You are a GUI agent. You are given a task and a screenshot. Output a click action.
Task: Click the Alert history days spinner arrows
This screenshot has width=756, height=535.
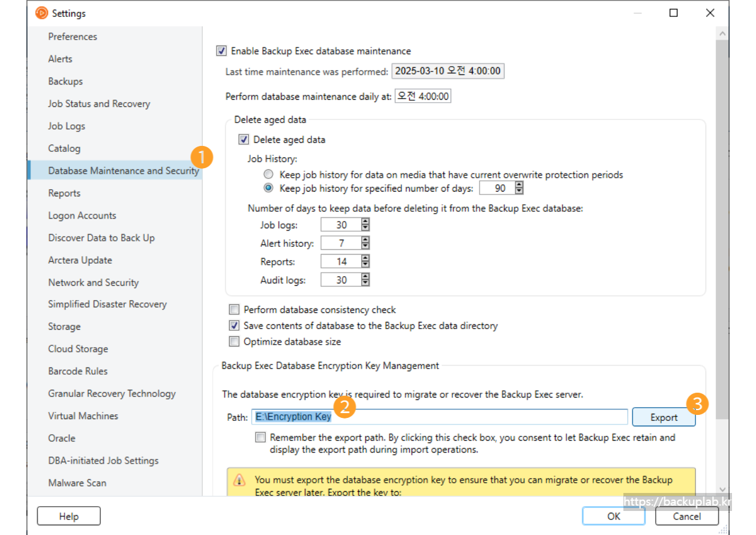pyautogui.click(x=365, y=243)
